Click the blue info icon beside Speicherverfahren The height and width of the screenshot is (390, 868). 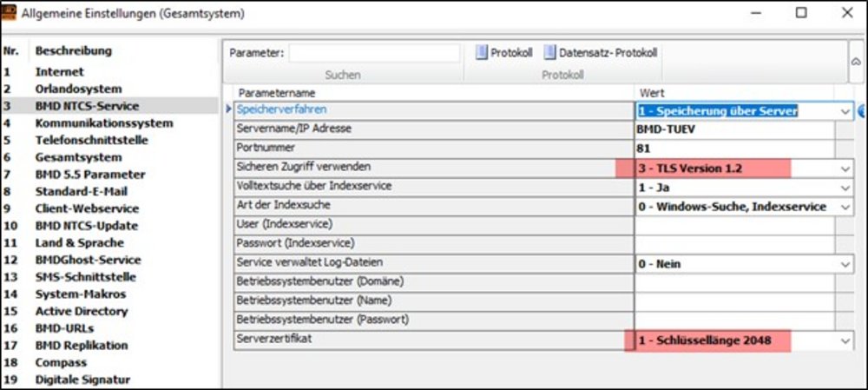click(x=862, y=111)
